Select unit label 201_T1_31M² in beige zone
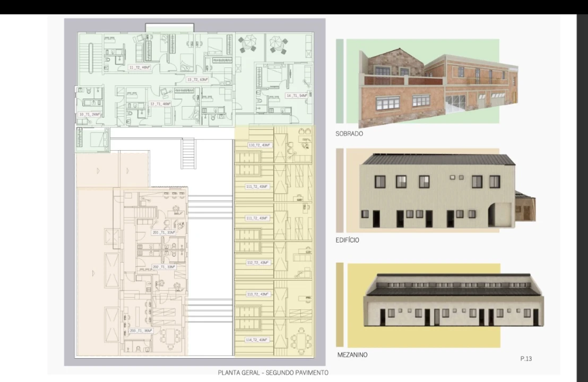The image size is (588, 382). click(x=163, y=233)
